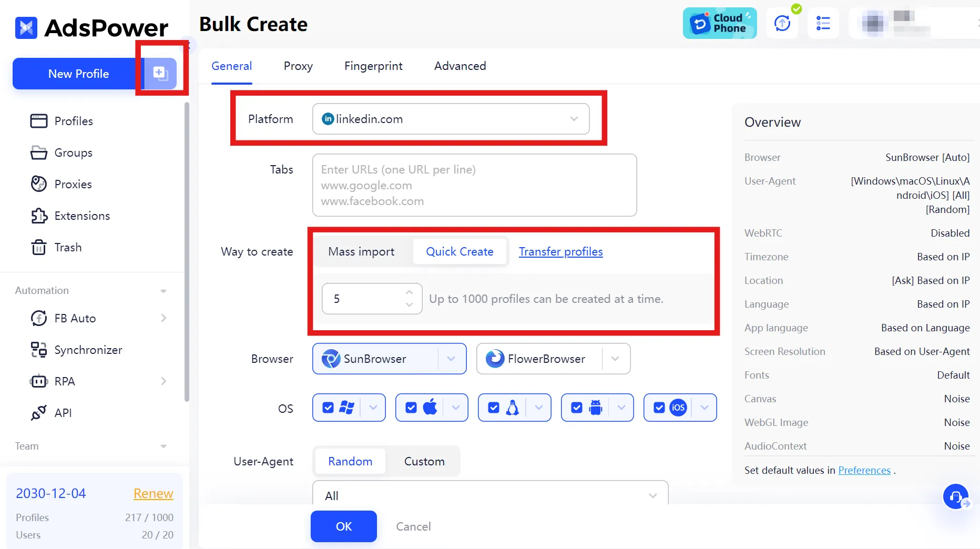
Task: Open the task list icon in header
Action: (x=823, y=23)
